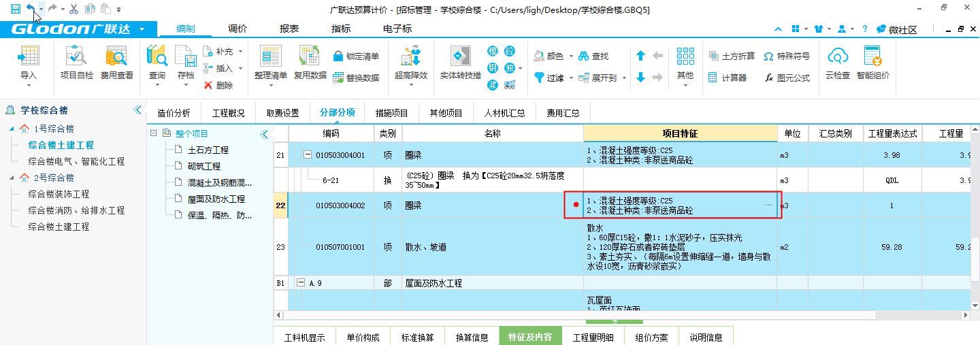
Task: Open the 费用查看 cost viewer
Action: coord(116,57)
